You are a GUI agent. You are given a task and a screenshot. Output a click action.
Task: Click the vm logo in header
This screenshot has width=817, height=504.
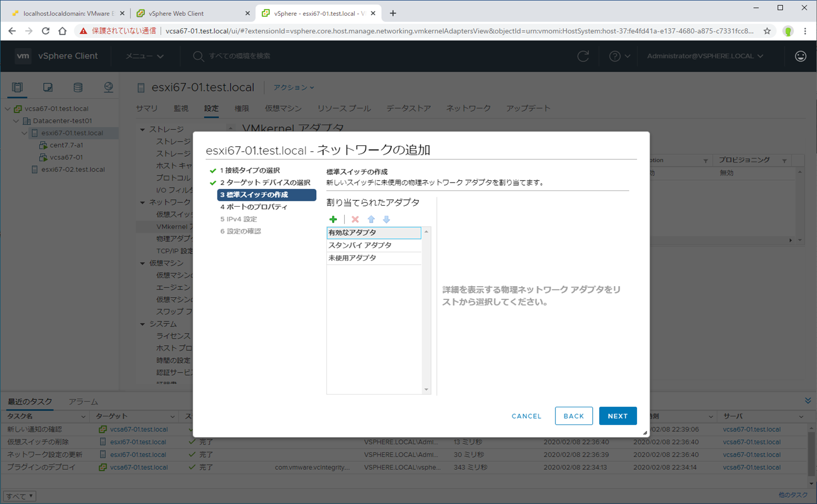[x=23, y=56]
